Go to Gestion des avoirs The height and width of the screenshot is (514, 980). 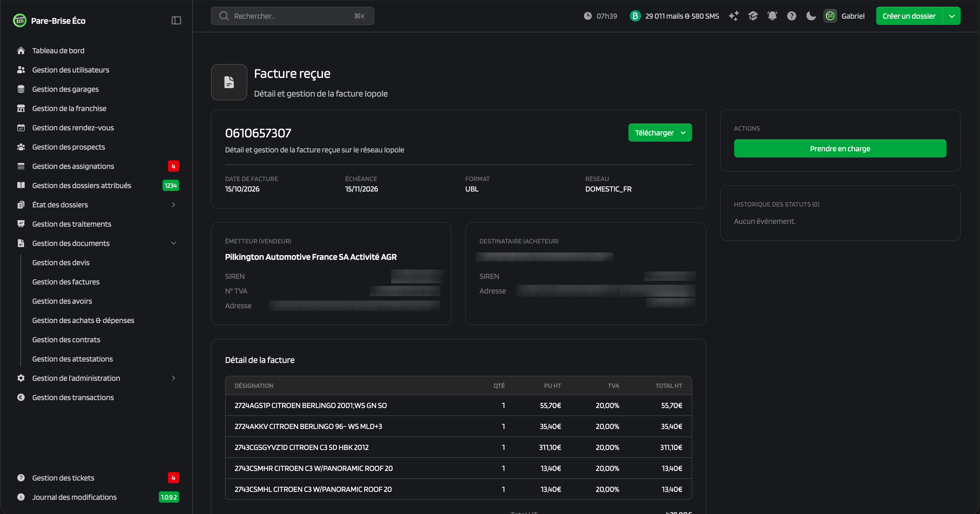click(x=62, y=301)
